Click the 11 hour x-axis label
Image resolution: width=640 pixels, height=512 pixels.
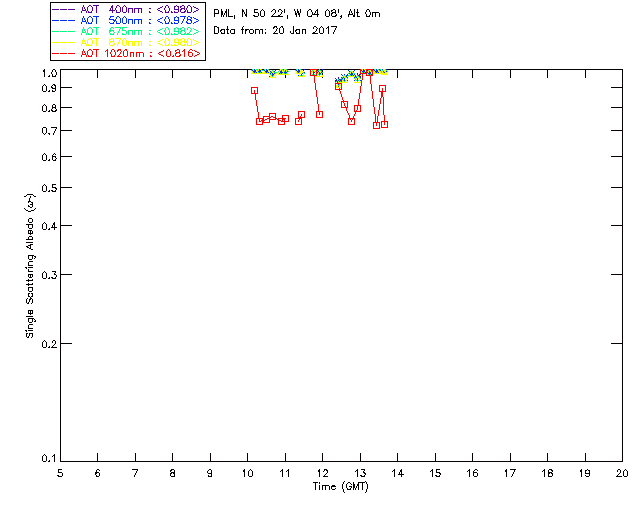point(285,473)
